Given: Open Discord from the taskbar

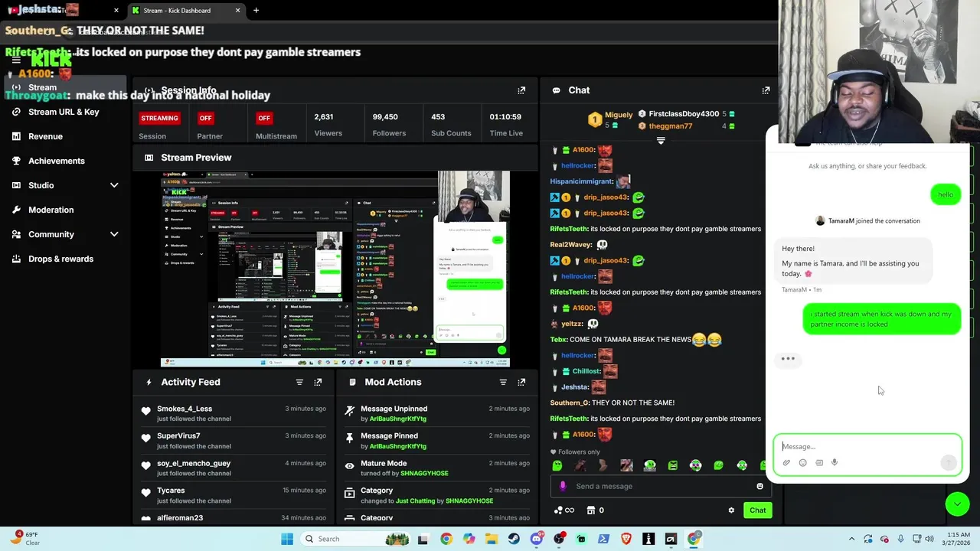Looking at the screenshot, I should click(x=536, y=539).
